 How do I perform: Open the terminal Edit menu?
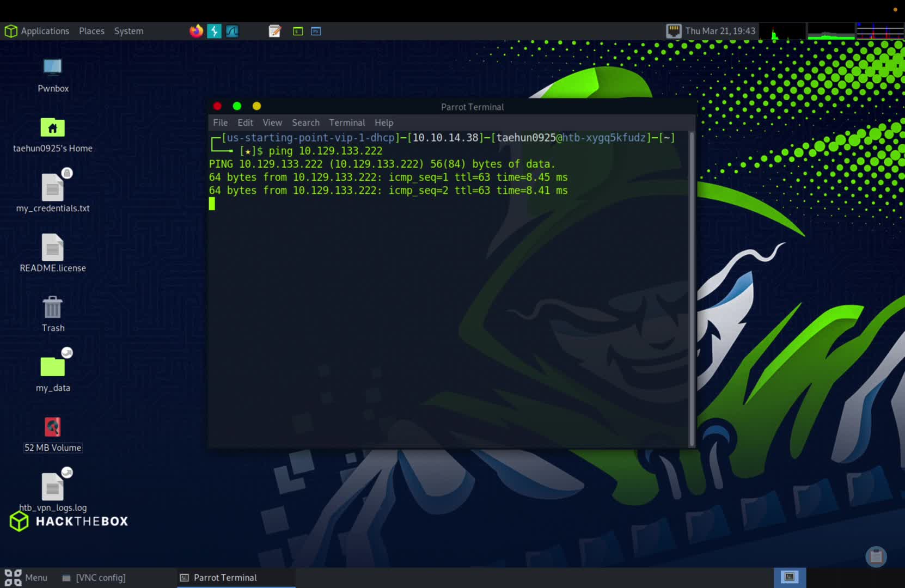point(245,122)
